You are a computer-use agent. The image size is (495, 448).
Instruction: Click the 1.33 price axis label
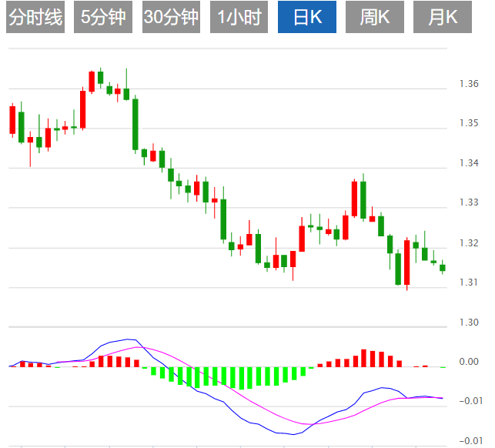pyautogui.click(x=469, y=202)
